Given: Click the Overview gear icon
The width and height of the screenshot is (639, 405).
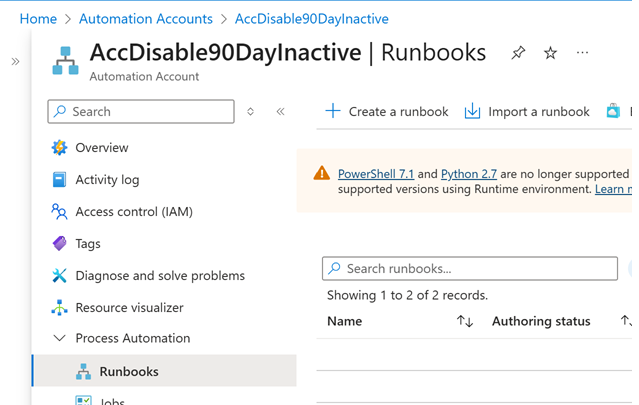Looking at the screenshot, I should tap(59, 147).
